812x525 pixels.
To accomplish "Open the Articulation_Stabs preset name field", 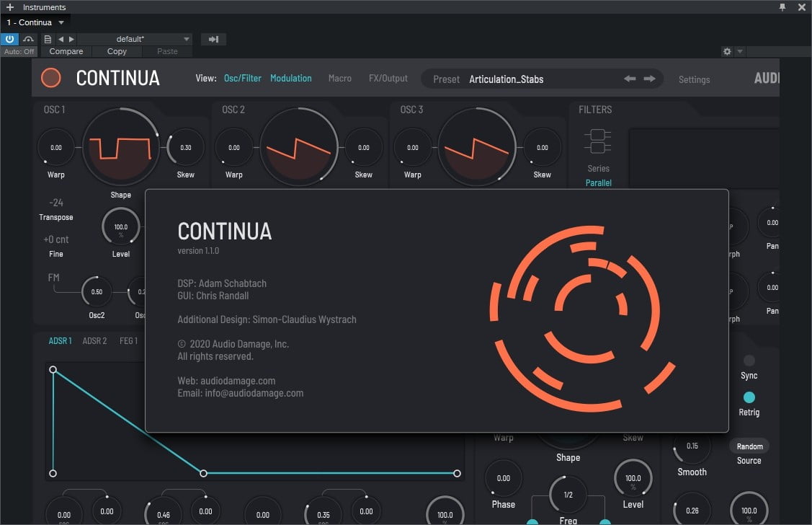I will pos(507,79).
